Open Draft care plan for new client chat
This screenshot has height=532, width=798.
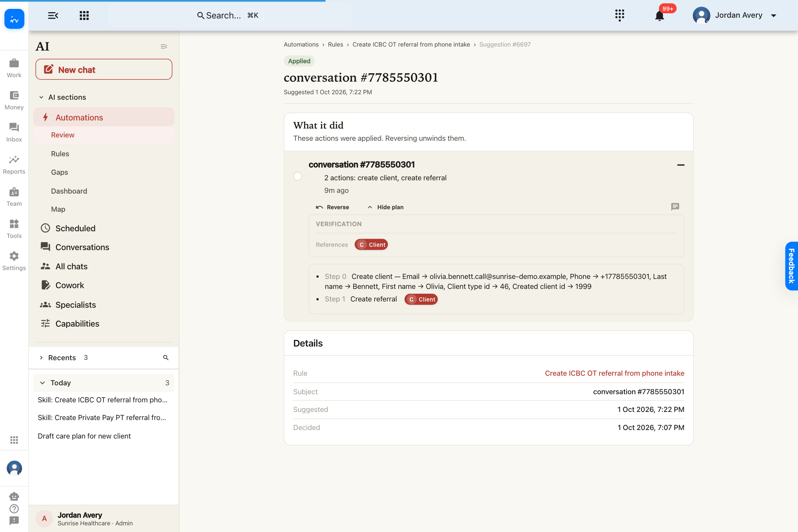[84, 436]
